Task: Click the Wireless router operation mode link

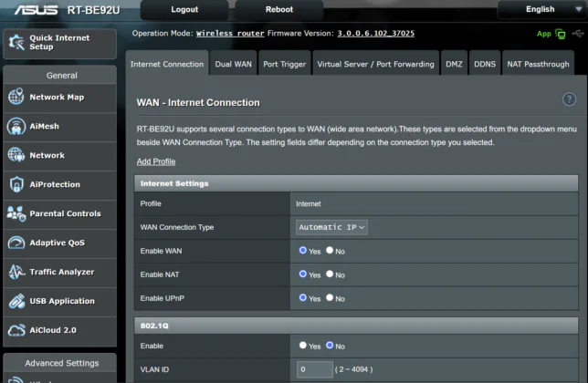Action: coord(230,34)
